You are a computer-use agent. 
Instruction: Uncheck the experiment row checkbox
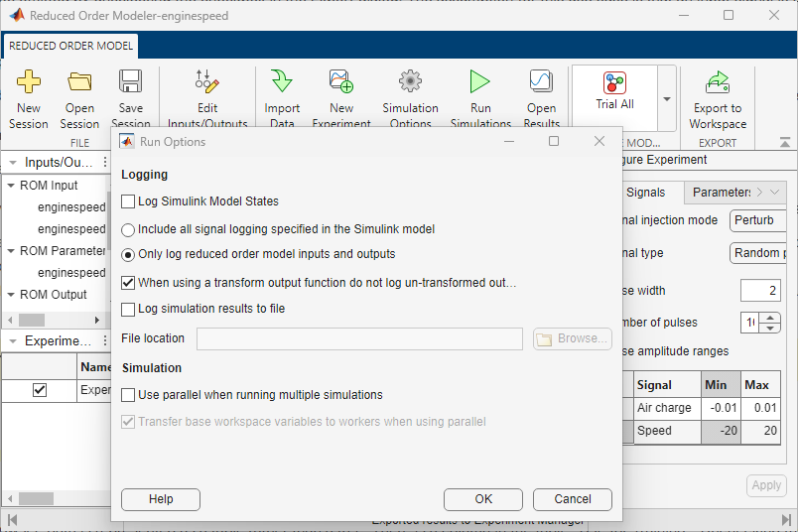coord(39,390)
